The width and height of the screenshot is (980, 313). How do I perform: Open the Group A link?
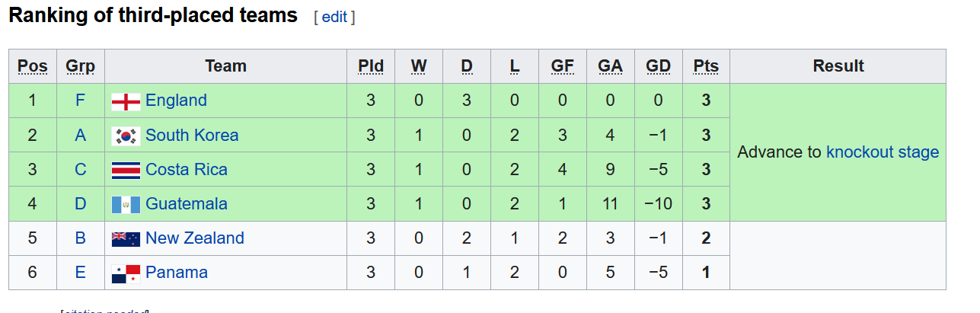tap(80, 135)
